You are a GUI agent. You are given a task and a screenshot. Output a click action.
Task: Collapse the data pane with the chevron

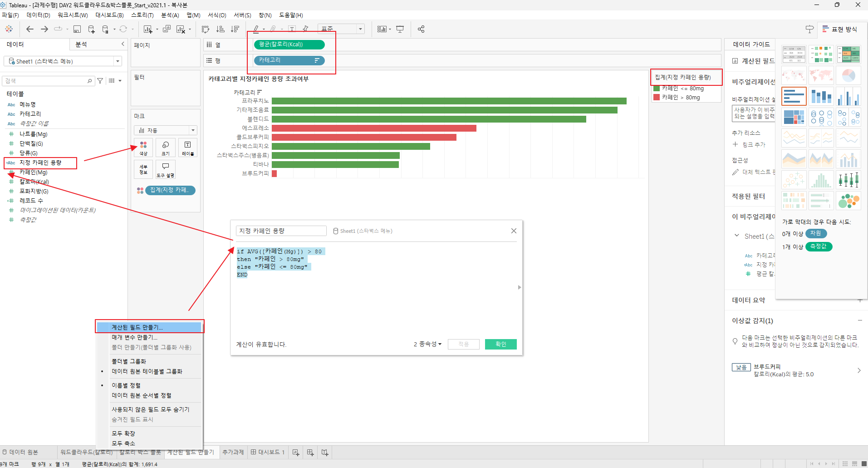click(x=123, y=44)
